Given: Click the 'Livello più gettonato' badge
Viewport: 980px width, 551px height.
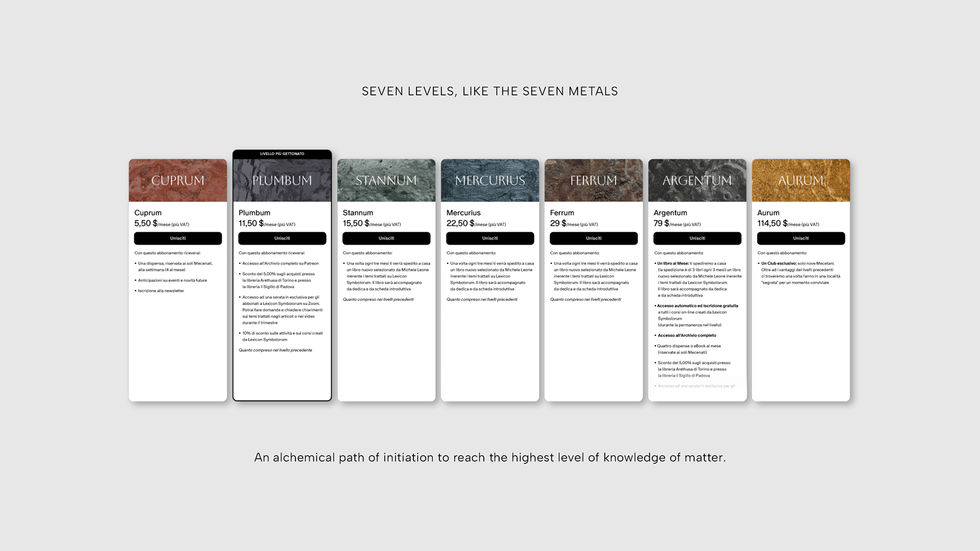Looking at the screenshot, I should pos(282,154).
